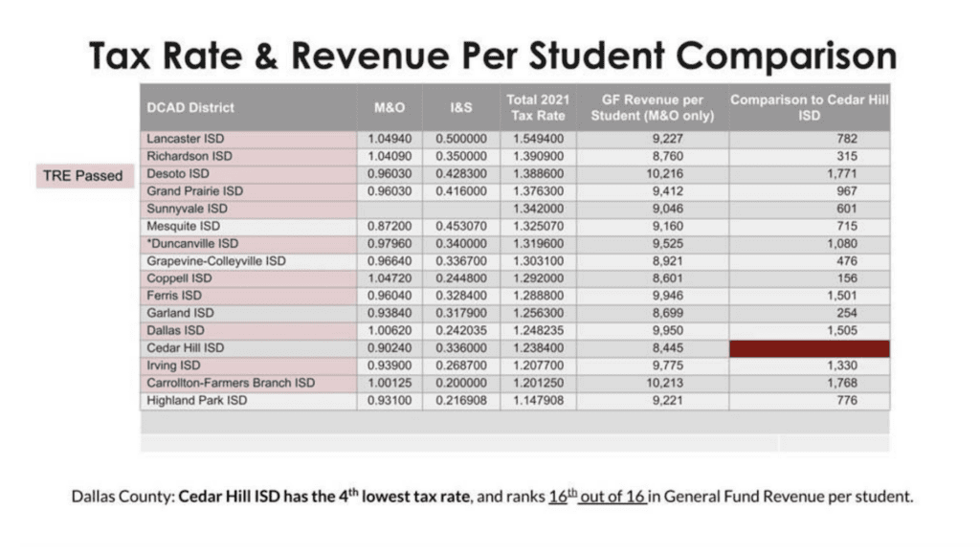Screen dimensions: 980x554
Task: Select the Lancaster ISD row label
Action: [x=185, y=138]
